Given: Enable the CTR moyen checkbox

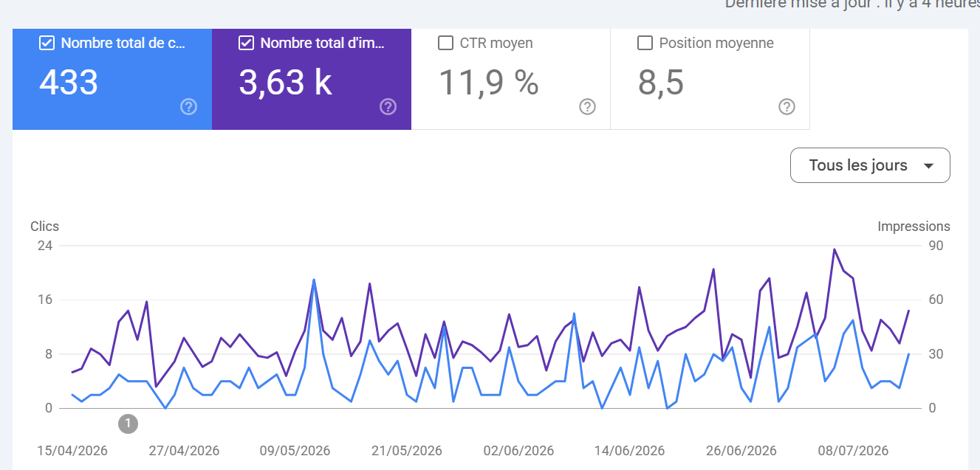Looking at the screenshot, I should (445, 43).
